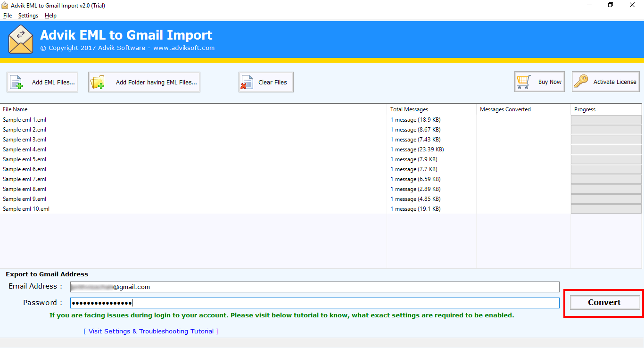Image resolution: width=644 pixels, height=348 pixels.
Task: Close the Advik EML to Gmail Import window
Action: 632,5
